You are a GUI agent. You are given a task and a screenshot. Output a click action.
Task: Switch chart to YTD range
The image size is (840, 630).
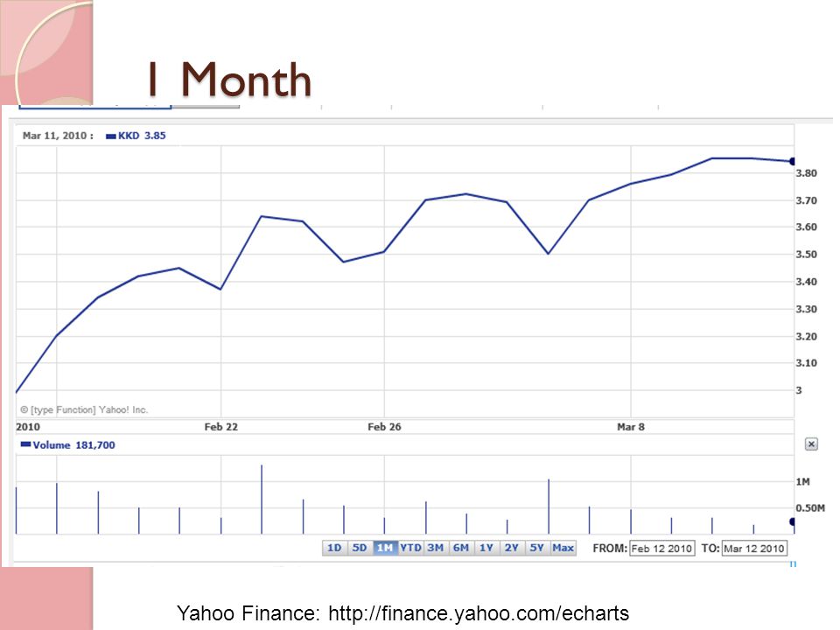[x=411, y=548]
